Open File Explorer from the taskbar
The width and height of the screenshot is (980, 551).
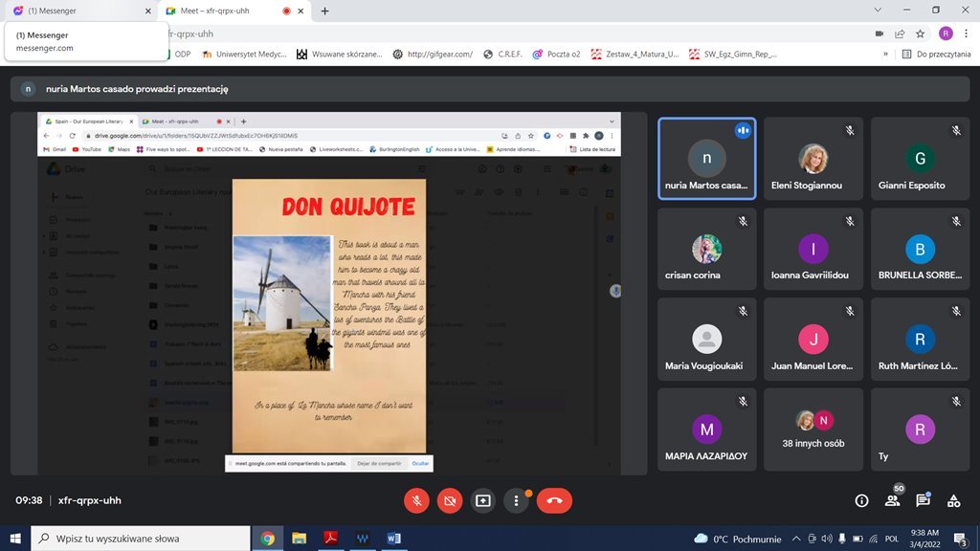(299, 538)
